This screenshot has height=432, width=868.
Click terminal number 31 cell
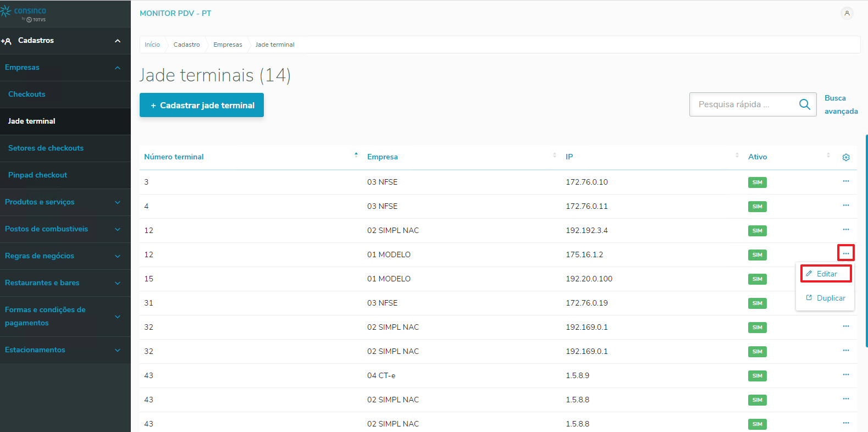coord(149,303)
